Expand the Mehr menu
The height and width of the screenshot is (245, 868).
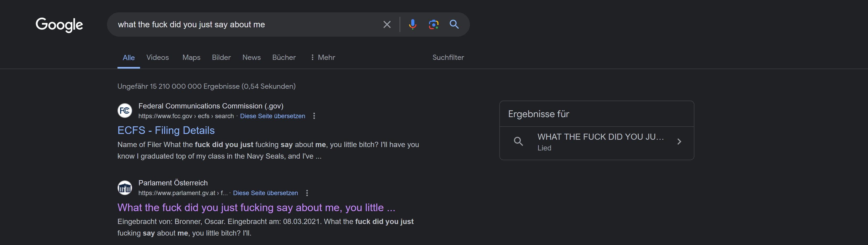(323, 57)
